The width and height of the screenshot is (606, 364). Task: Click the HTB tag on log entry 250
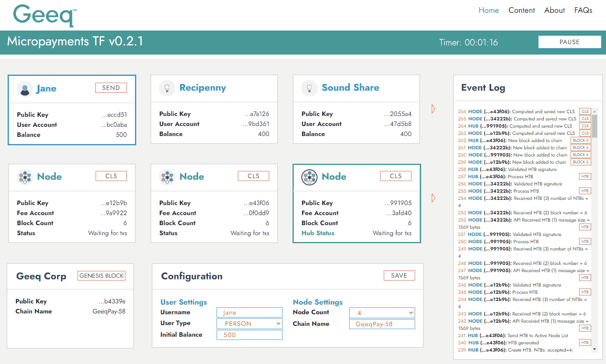[585, 242]
